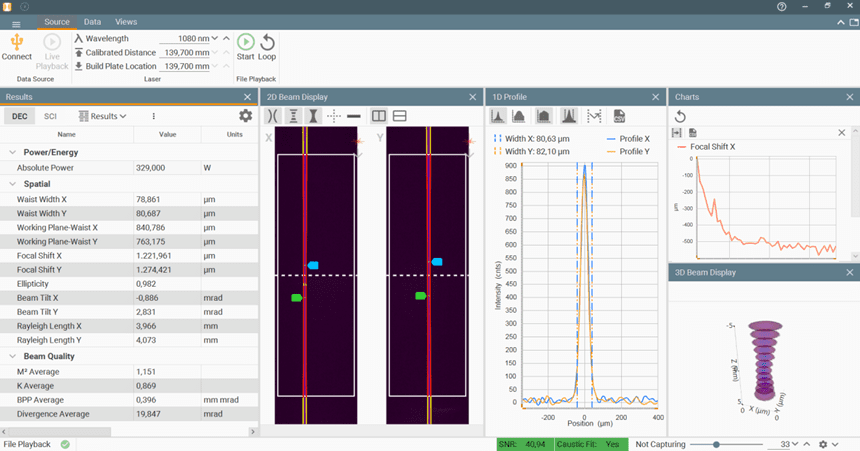Click the Connect USB icon

point(17,42)
